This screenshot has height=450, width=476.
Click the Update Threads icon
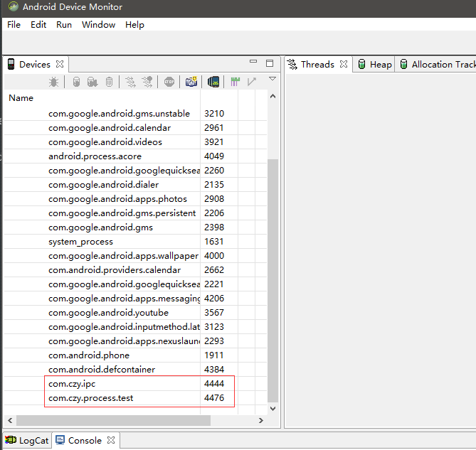(x=130, y=82)
